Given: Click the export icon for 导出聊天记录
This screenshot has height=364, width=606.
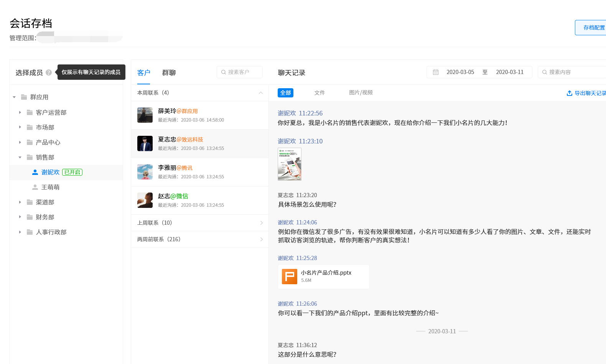Looking at the screenshot, I should [570, 93].
